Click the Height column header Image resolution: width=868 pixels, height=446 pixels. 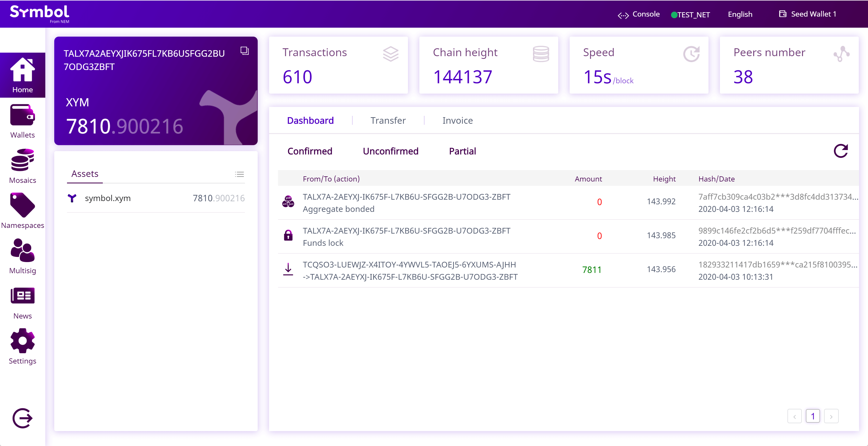pyautogui.click(x=664, y=179)
